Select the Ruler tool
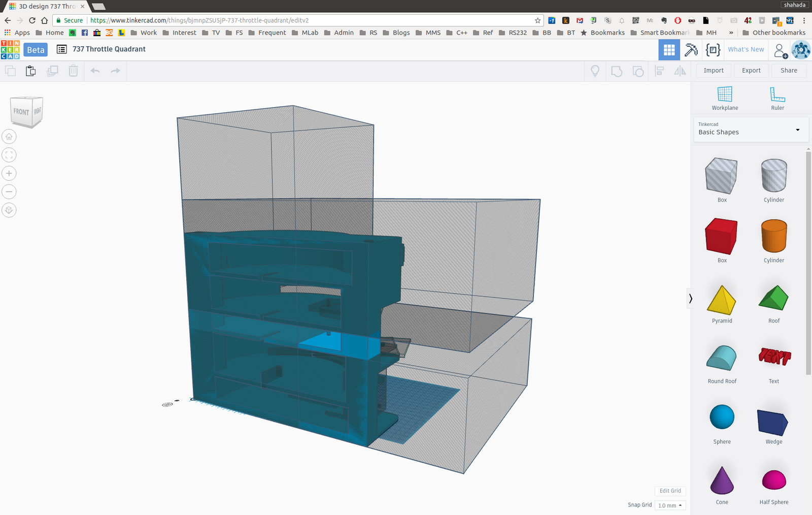Viewport: 812px width, 515px height. 777,95
